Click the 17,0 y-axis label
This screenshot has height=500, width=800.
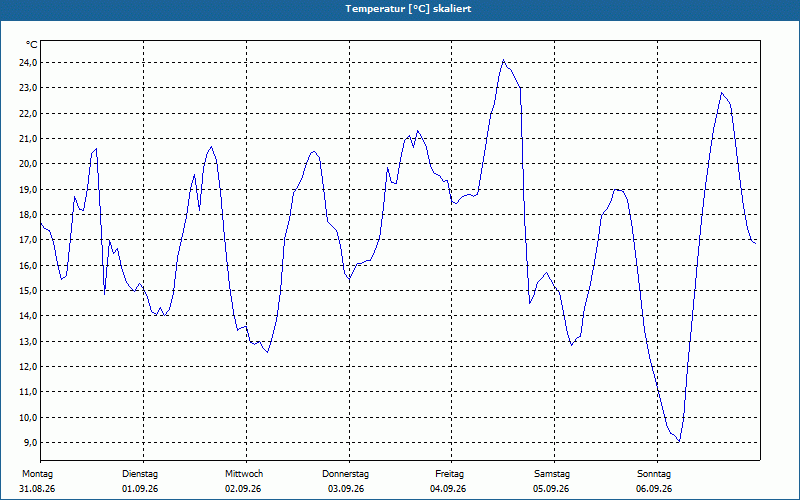point(28,240)
